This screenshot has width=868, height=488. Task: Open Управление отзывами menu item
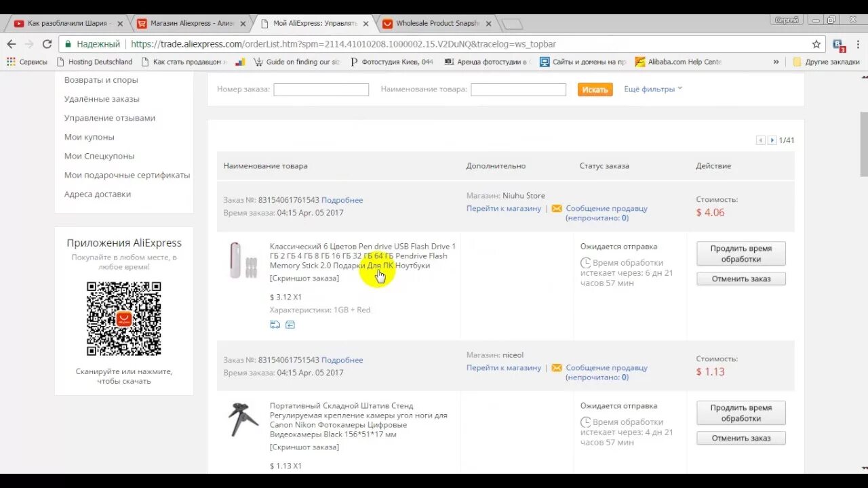pos(110,118)
